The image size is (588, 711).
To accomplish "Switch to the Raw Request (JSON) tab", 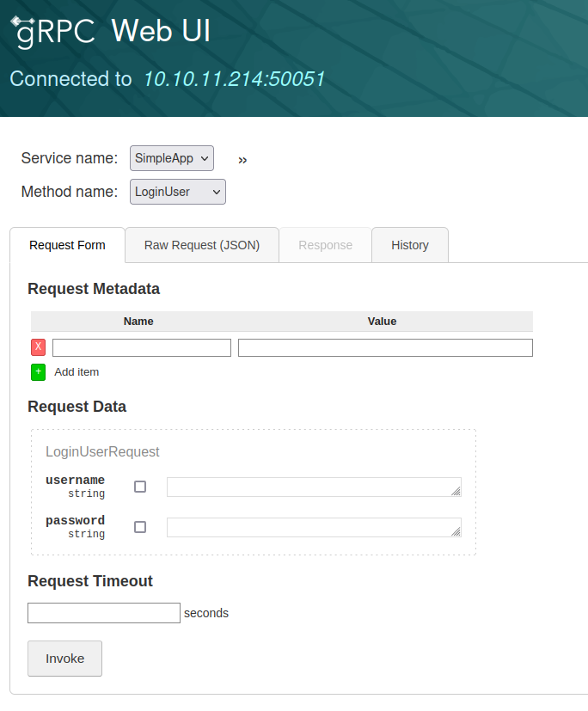I will tap(202, 245).
